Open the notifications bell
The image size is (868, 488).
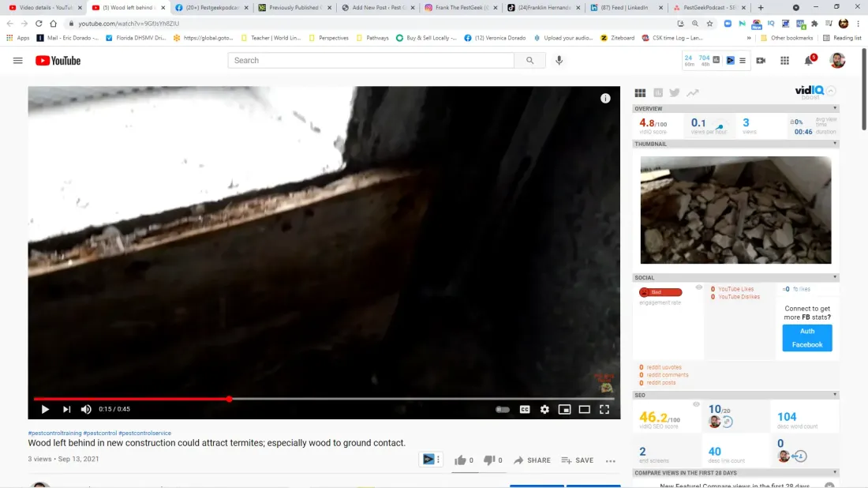[809, 60]
